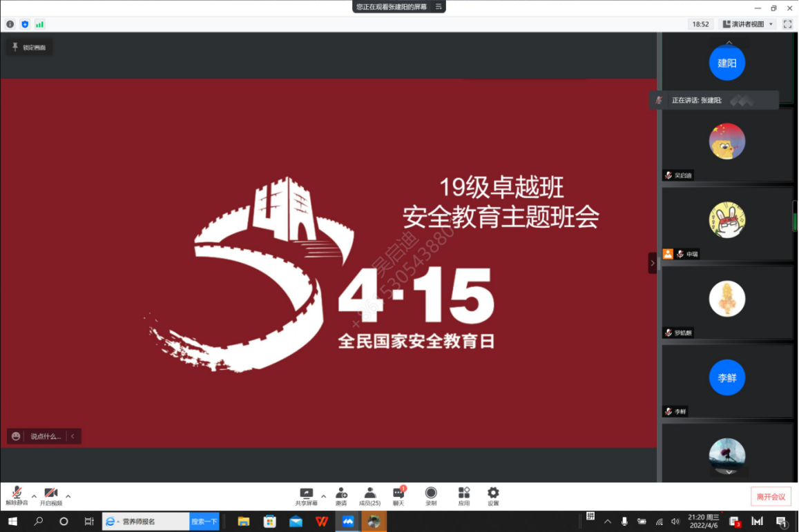Screen dimensions: 799x532
Task: Expand audio options arrow beside 解除静音
Action: [34, 495]
